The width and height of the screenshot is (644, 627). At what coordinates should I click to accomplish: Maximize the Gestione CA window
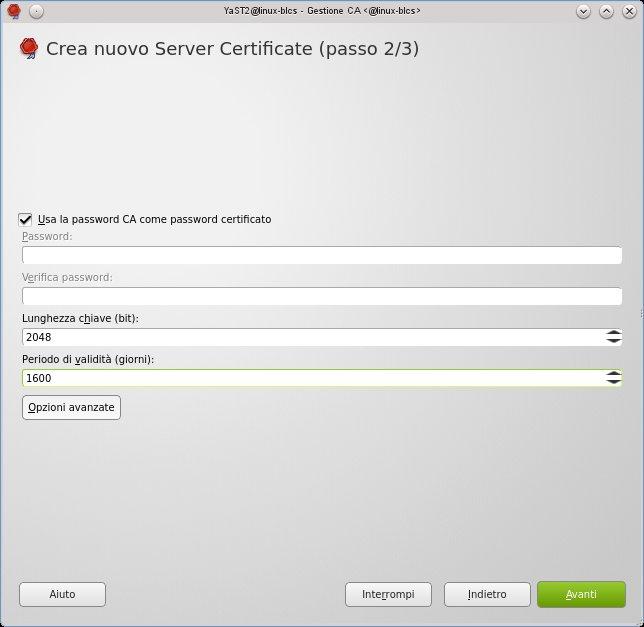606,11
